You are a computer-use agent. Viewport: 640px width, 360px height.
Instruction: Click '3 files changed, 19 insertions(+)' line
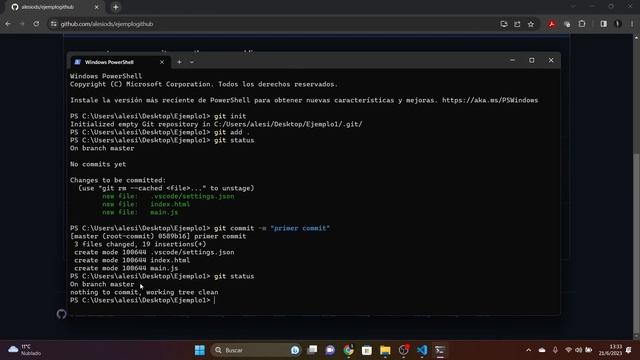click(x=140, y=244)
